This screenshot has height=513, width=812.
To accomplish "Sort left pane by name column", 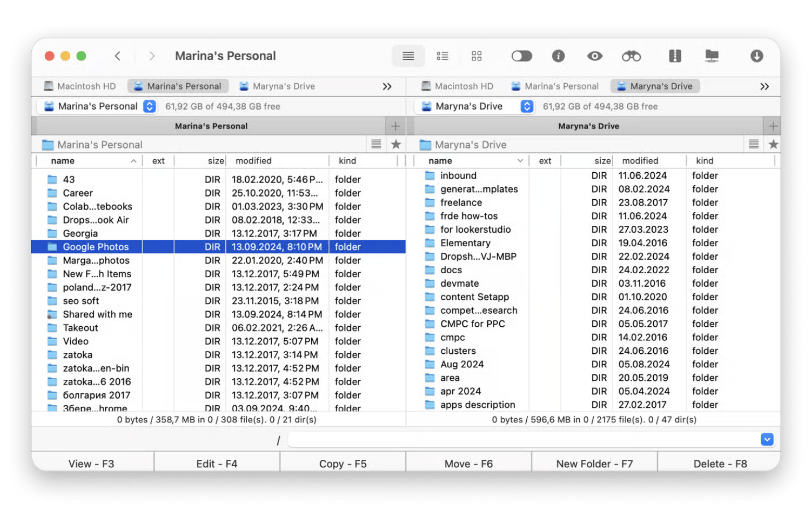I will pos(89,161).
